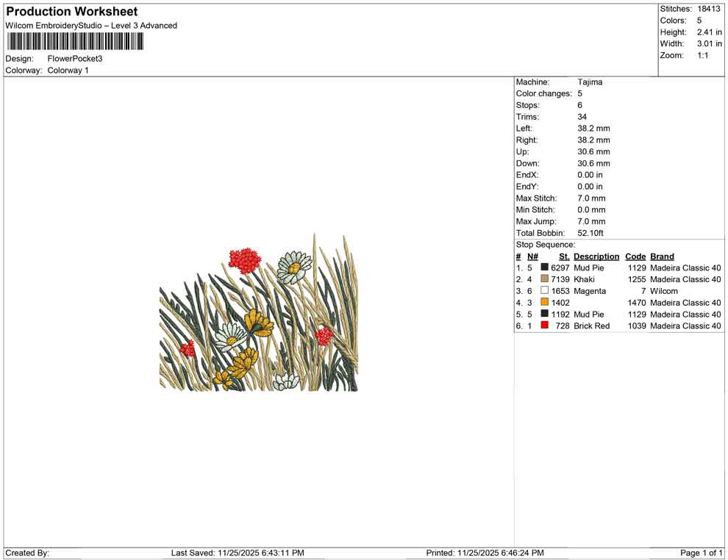Click the Wilcom brand in the Magenta row
728x560 pixels.
click(x=663, y=291)
